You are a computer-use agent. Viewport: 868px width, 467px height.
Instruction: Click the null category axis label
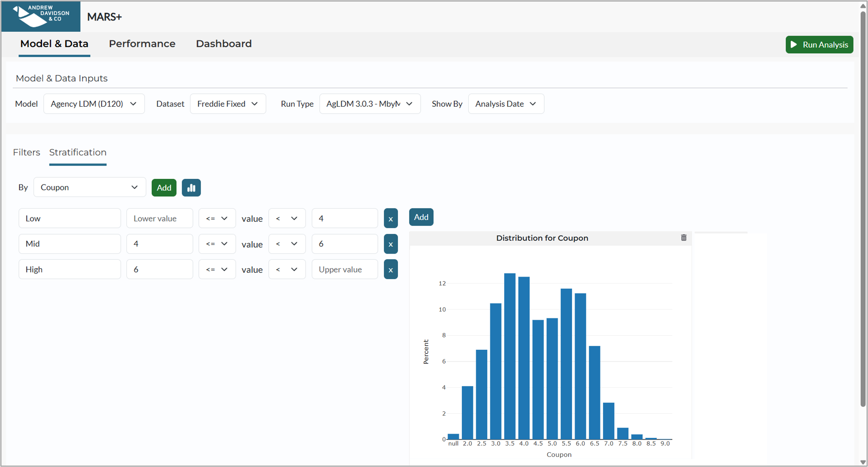click(453, 443)
